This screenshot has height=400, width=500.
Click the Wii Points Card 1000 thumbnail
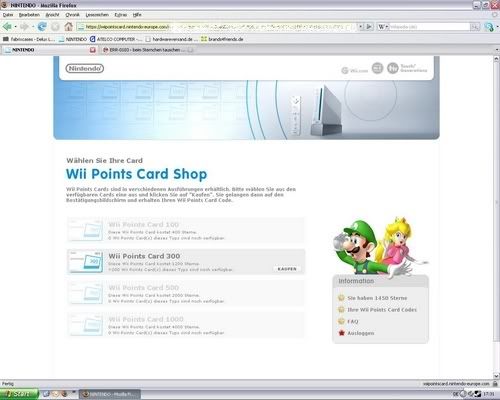86,324
